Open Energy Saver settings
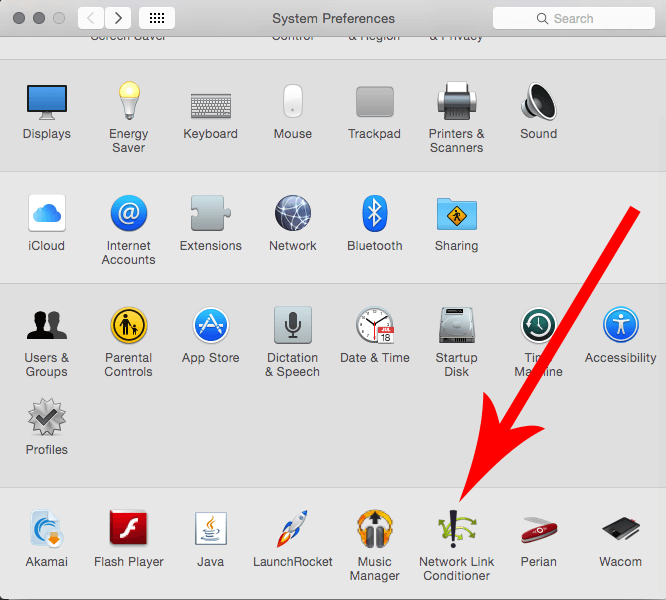The image size is (666, 600). click(x=128, y=103)
